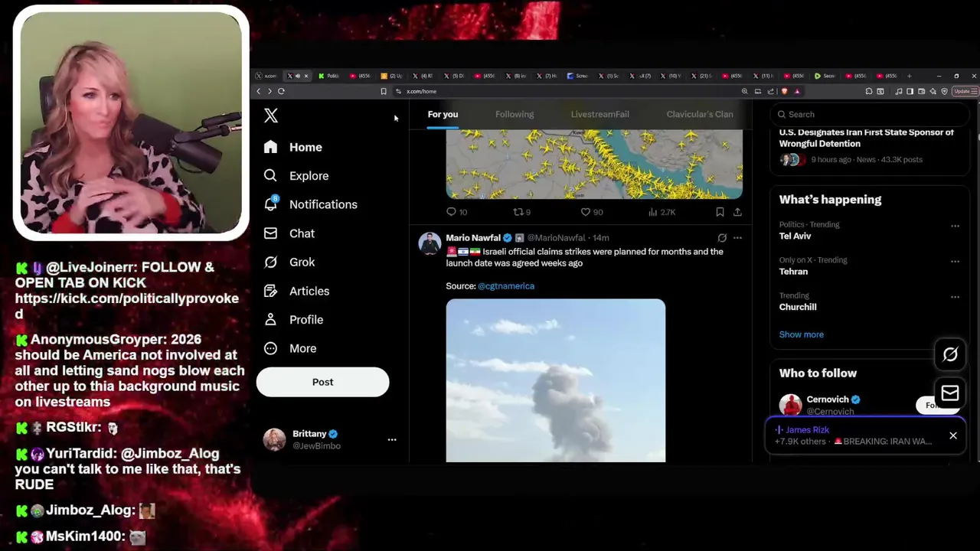Reload the x.com page
Screen dimensions: 980x551
tap(281, 91)
